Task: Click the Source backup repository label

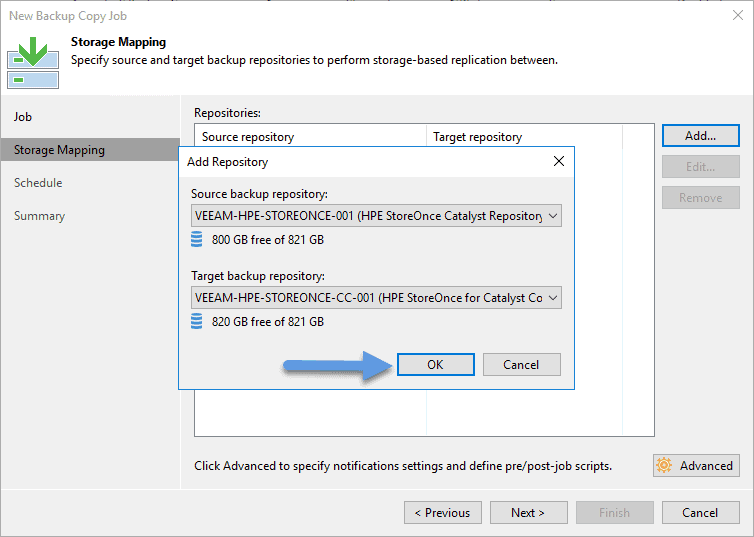Action: [x=259, y=194]
